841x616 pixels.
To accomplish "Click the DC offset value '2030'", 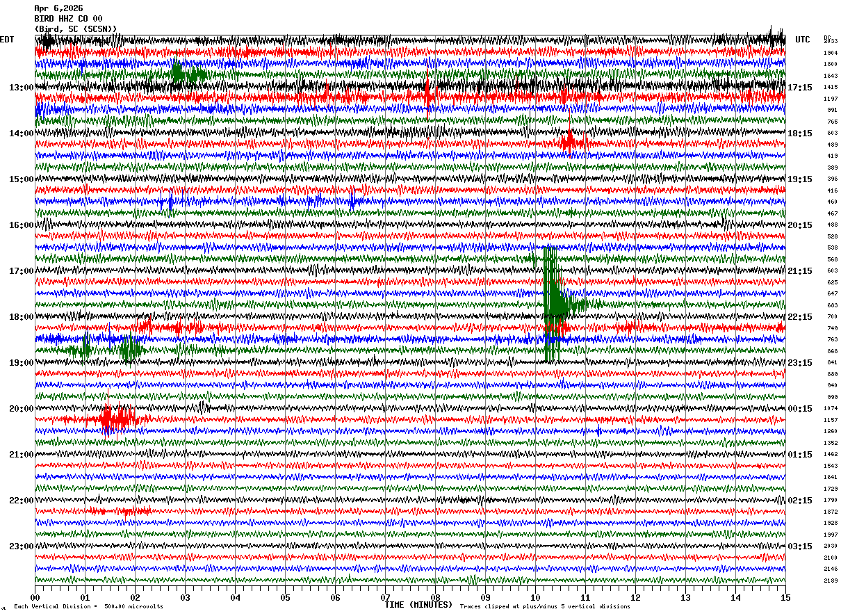I will 831,546.
